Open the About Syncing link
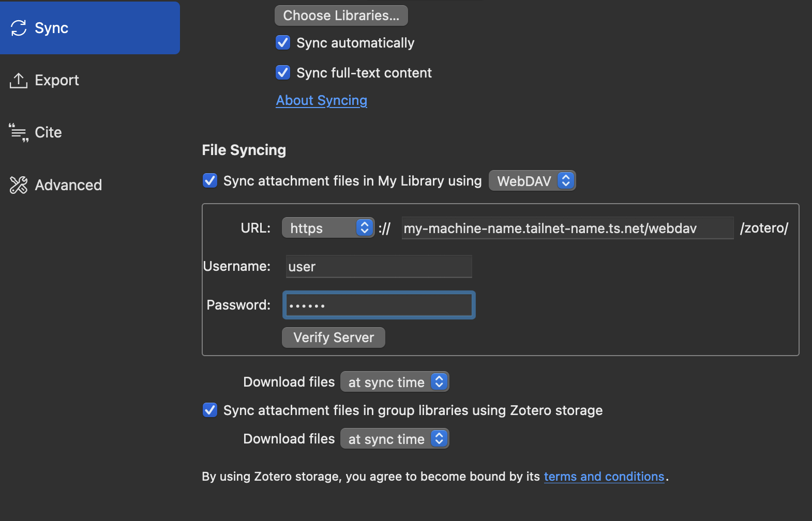Image resolution: width=812 pixels, height=521 pixels. (322, 100)
